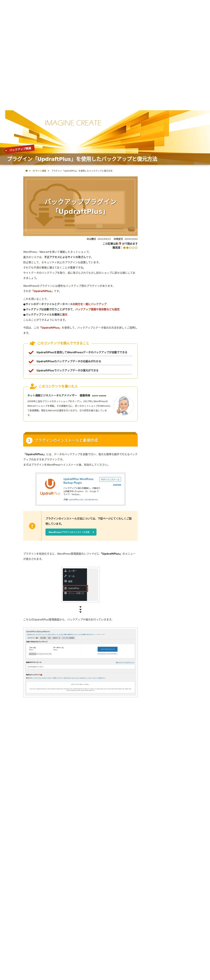The width and height of the screenshot is (210, 980).
Task: Click the checkmark beside UpdraftPlusのバックアップデータの仕組みがわかる
Action: [x=31, y=361]
